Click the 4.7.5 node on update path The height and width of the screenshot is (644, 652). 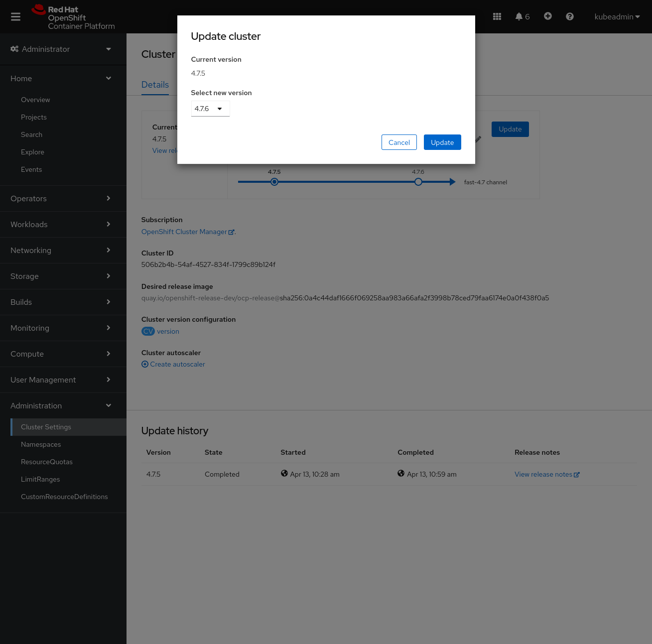pyautogui.click(x=274, y=182)
